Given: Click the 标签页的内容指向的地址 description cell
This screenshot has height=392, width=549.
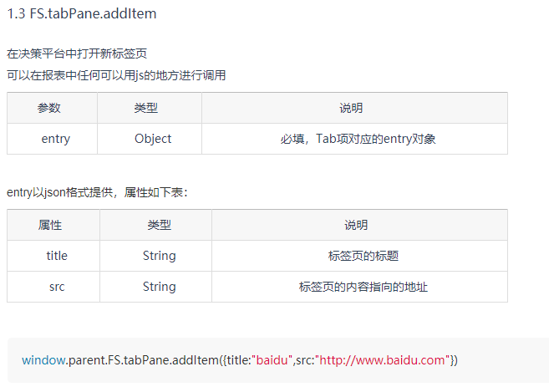Looking at the screenshot, I should point(359,287).
